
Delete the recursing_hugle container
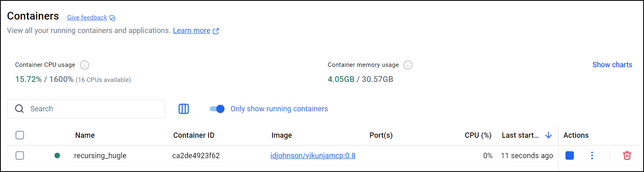click(x=627, y=155)
